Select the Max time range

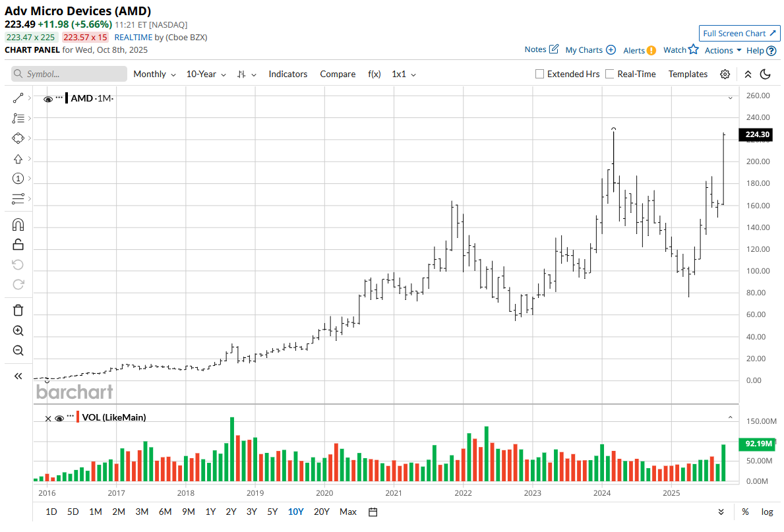[348, 512]
